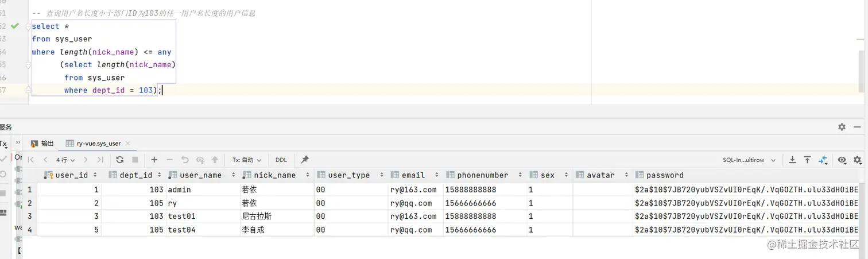Click the import data upload arrow icon
868x259 pixels.
(807, 160)
